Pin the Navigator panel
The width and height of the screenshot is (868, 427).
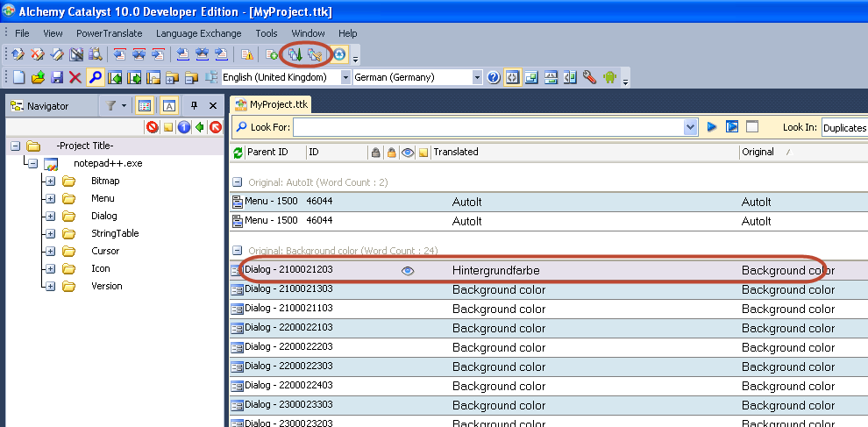pyautogui.click(x=195, y=106)
